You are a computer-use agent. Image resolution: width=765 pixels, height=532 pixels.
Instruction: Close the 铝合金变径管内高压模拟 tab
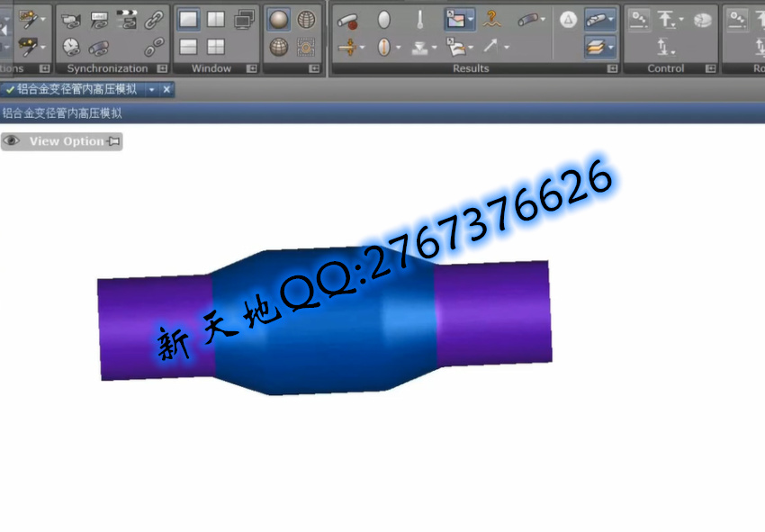coord(166,90)
